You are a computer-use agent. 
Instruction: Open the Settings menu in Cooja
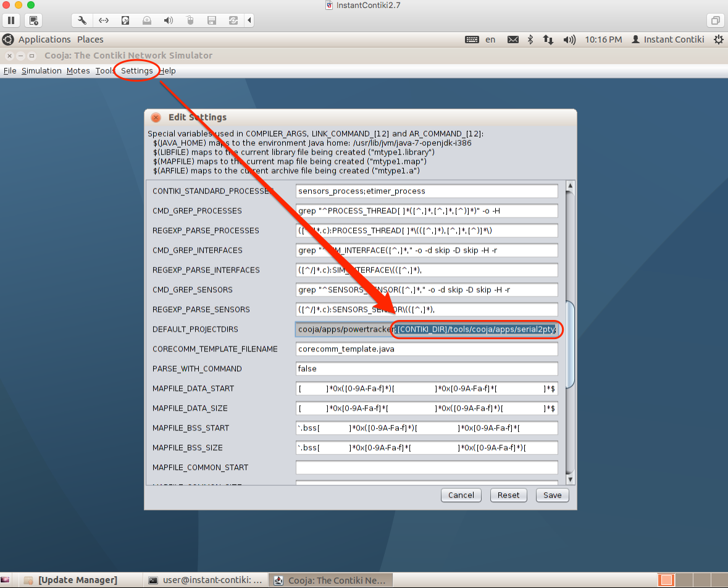[x=136, y=71]
